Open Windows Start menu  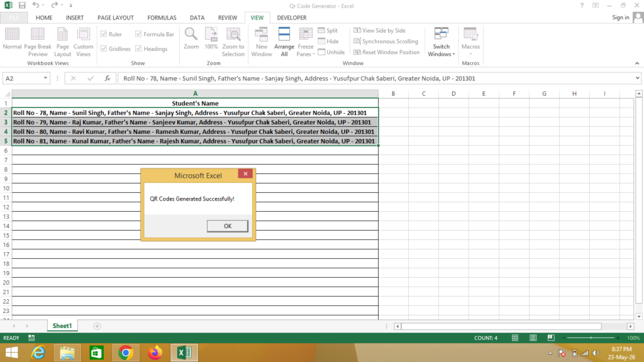11,353
